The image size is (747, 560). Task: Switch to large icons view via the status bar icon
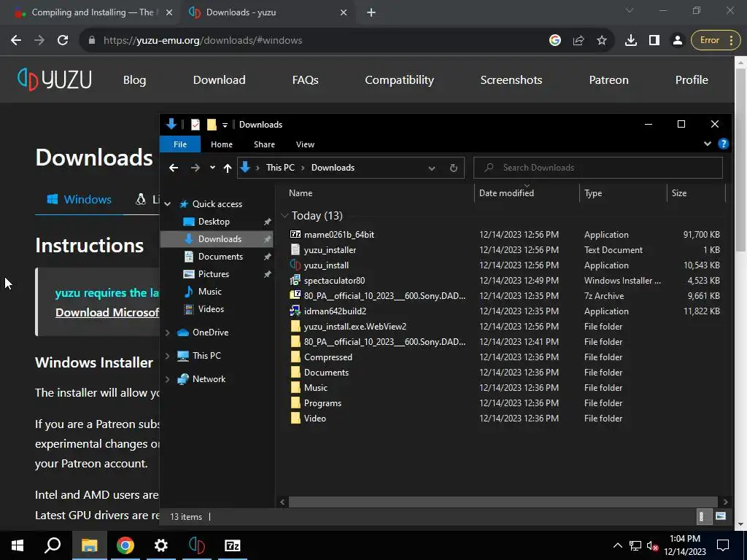tap(720, 517)
